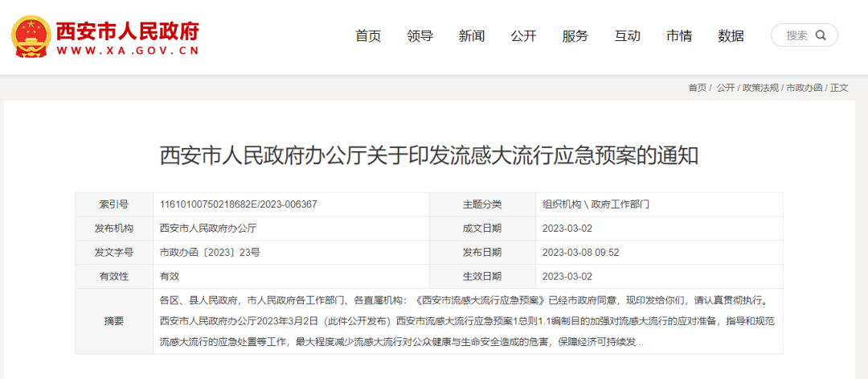Click the magnifier search icon
The image size is (868, 379).
pos(821,35)
